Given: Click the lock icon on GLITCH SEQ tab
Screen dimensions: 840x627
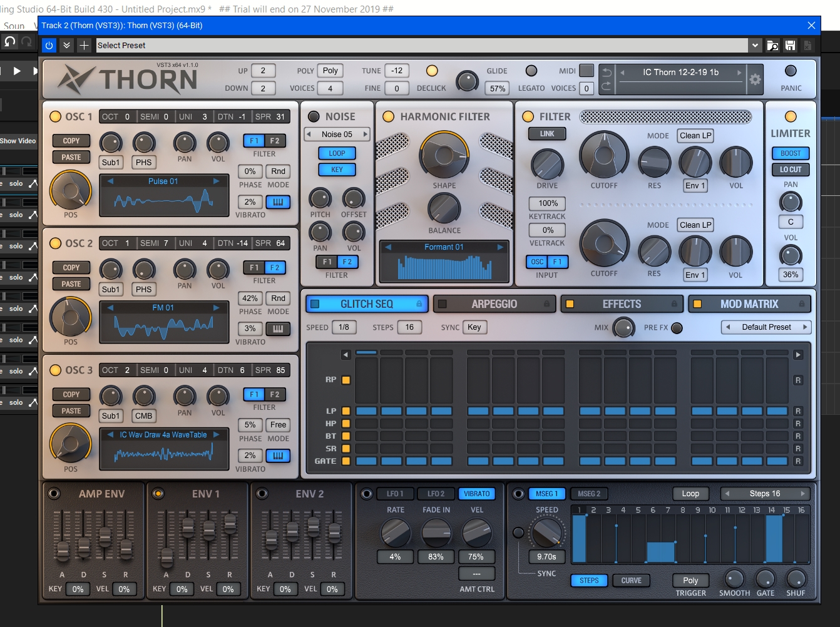Looking at the screenshot, I should 419,304.
